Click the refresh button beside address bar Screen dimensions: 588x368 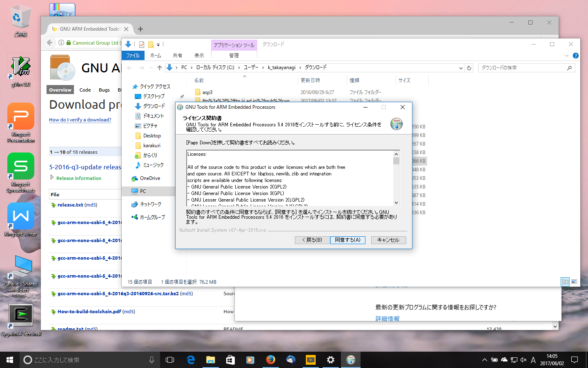coord(469,68)
